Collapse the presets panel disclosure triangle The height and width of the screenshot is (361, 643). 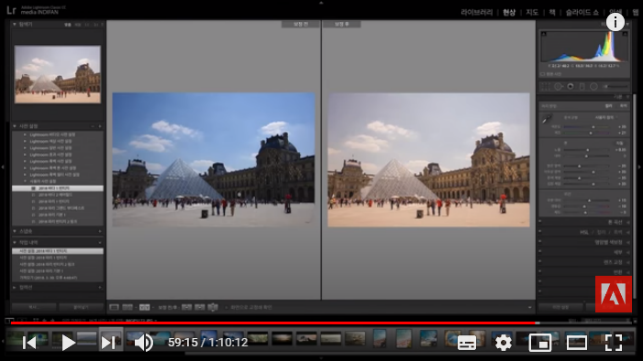pos(15,126)
